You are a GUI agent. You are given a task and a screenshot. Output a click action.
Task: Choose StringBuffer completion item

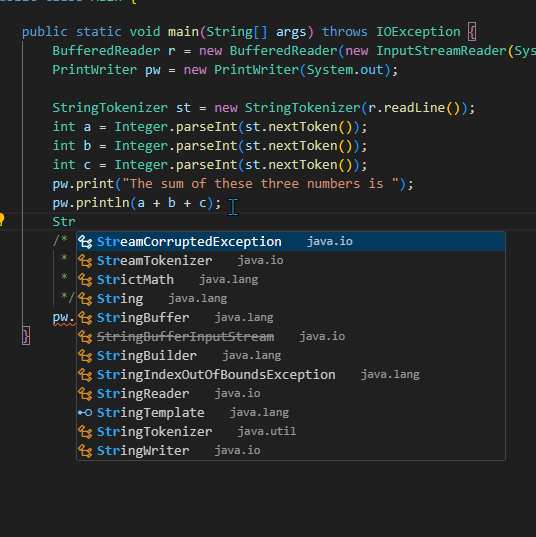point(291,317)
